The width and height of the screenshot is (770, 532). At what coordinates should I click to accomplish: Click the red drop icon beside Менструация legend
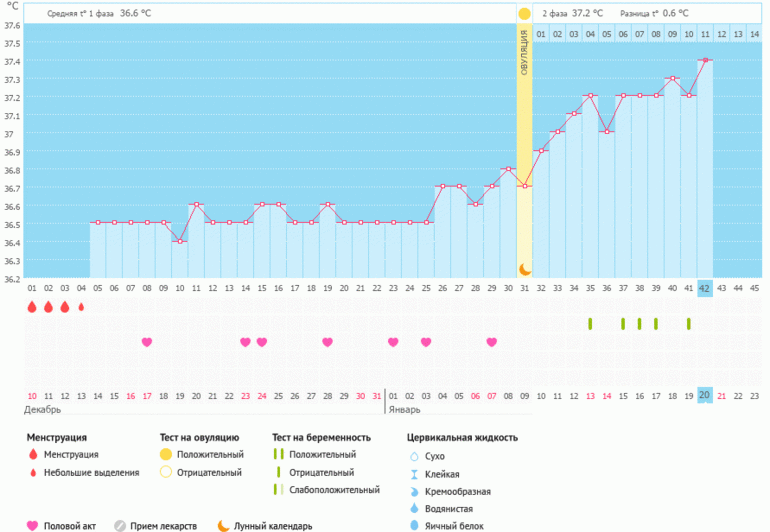(32, 455)
